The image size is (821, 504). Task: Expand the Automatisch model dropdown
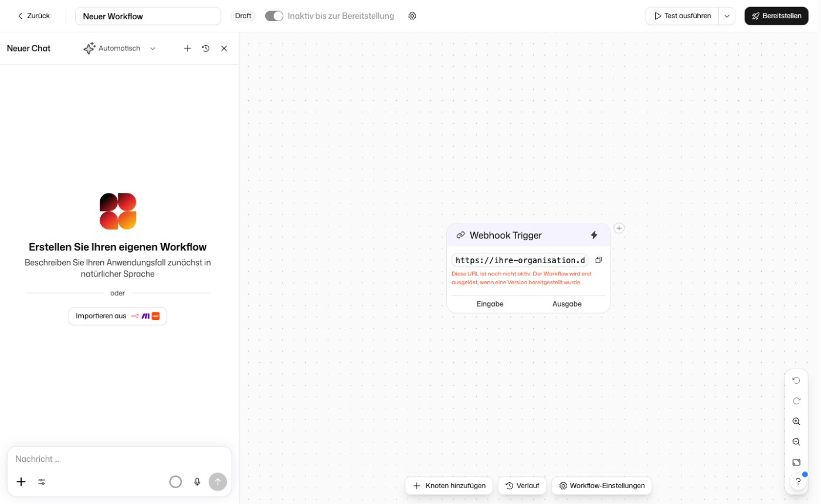(120, 49)
